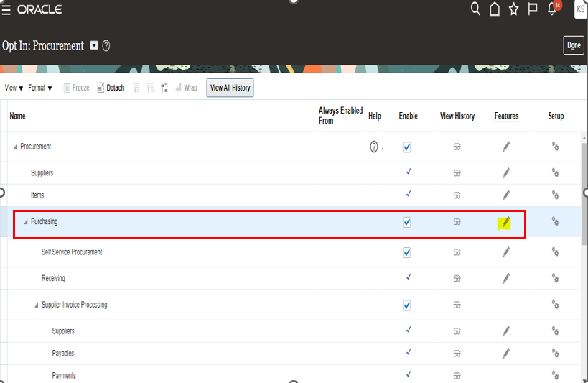588x383 pixels.
Task: Click the Wrap toolbar option
Action: [187, 88]
